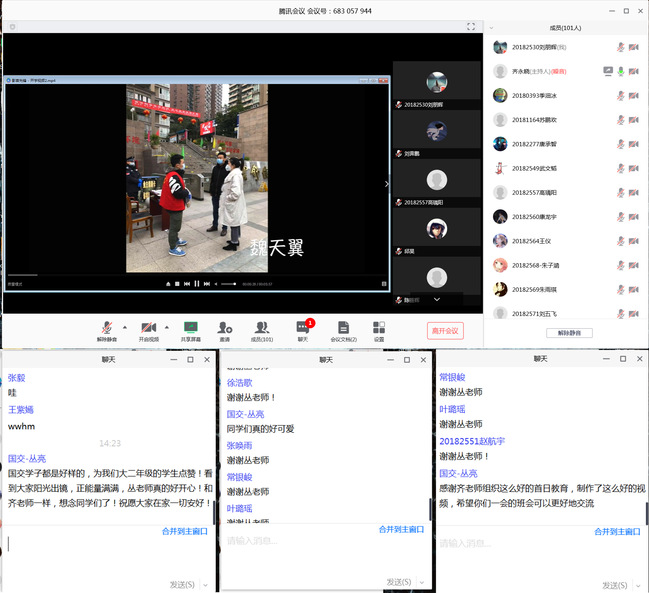This screenshot has height=593, width=649.
Task: Start sharing with 共享屏幕 icon
Action: pos(190,328)
